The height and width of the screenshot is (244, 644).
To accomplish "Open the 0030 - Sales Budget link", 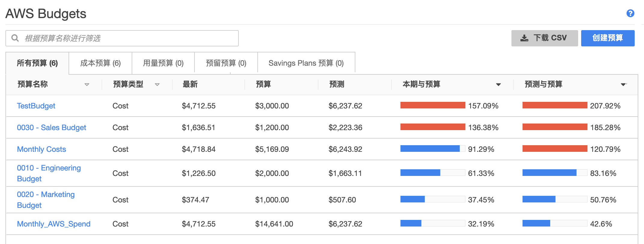I will coord(51,127).
